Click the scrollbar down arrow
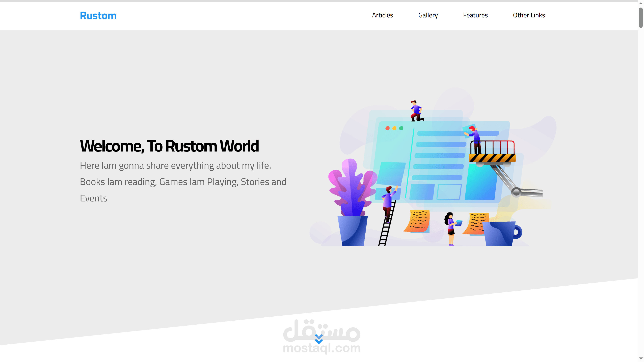644x362 pixels. coord(641,359)
